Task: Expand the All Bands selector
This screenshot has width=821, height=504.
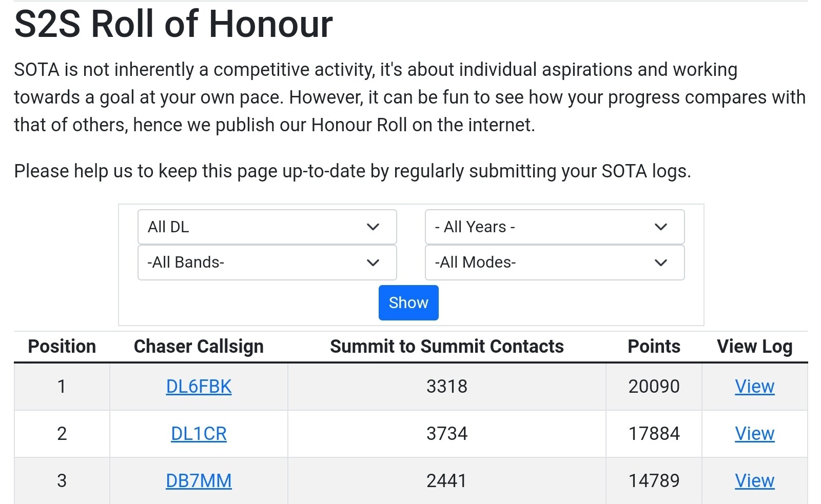Action: coord(267,263)
